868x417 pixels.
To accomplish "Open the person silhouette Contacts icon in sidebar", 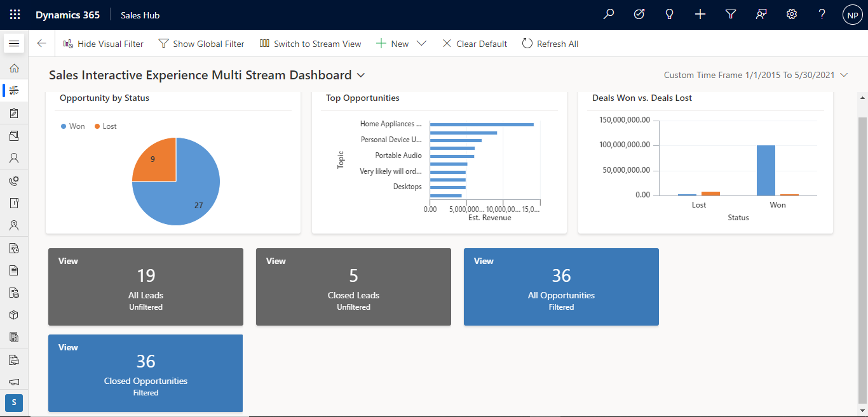I will tap(14, 157).
